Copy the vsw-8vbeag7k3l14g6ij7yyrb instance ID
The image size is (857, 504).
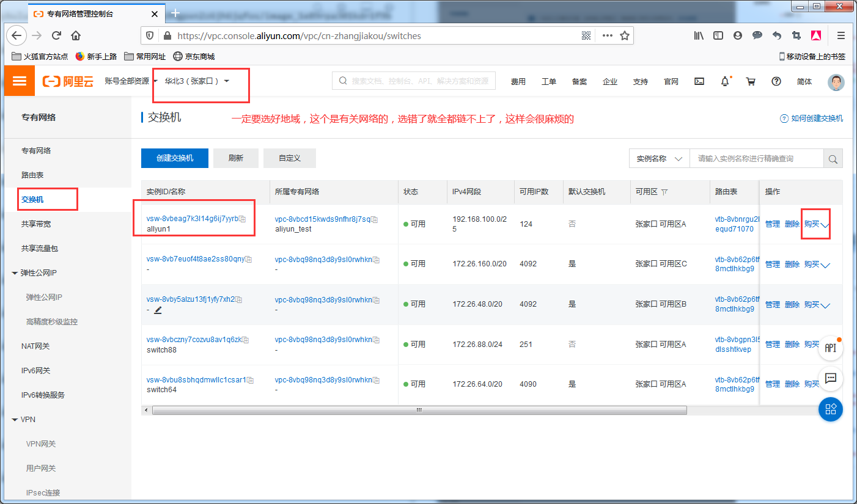coord(243,219)
